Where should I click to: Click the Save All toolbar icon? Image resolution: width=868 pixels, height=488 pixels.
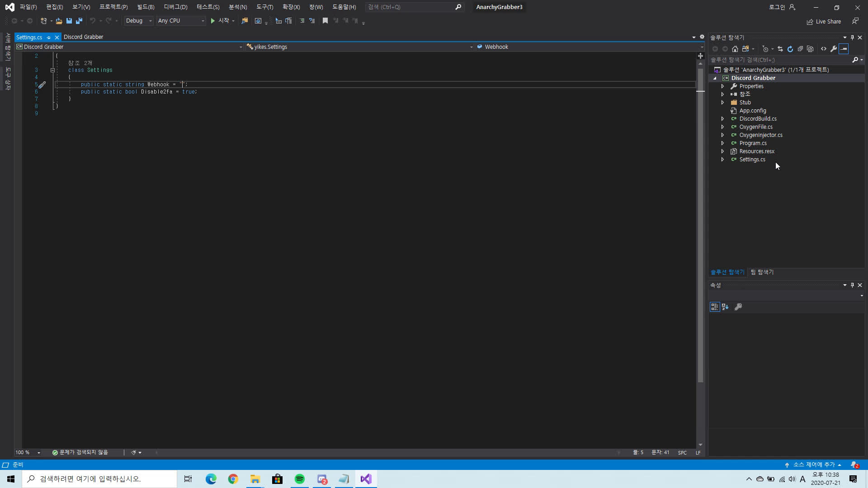[79, 21]
